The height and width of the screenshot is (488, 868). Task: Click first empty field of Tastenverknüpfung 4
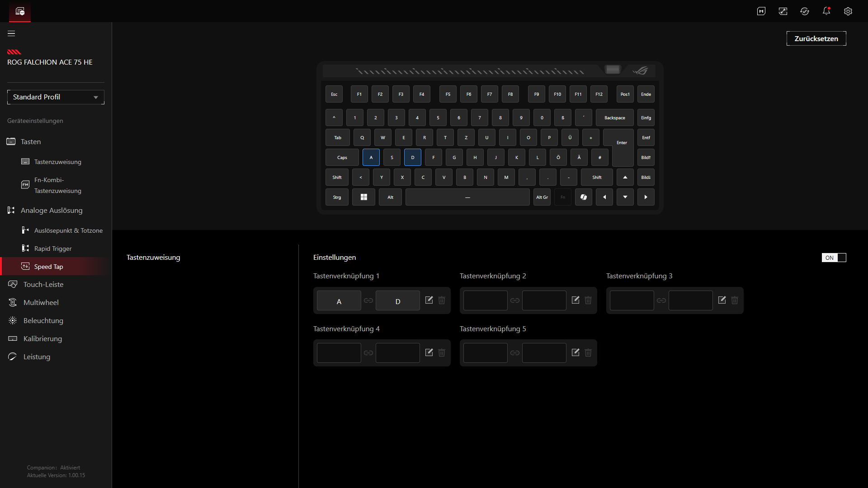click(x=339, y=353)
